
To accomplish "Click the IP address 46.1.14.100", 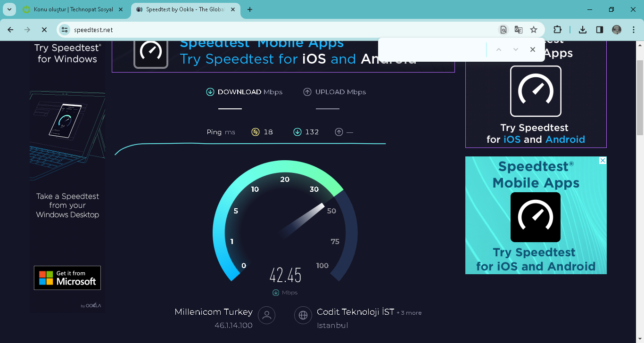I will tap(233, 325).
